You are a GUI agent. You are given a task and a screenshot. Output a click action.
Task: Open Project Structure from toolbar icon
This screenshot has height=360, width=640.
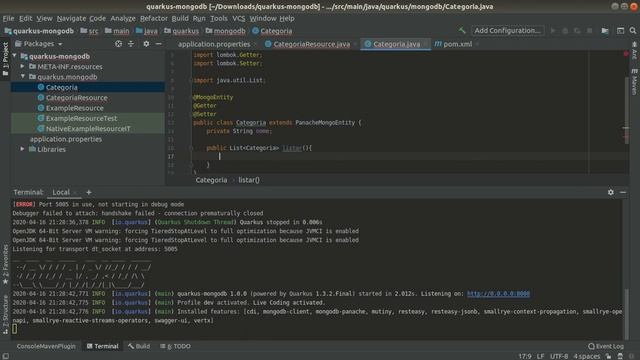click(x=605, y=31)
